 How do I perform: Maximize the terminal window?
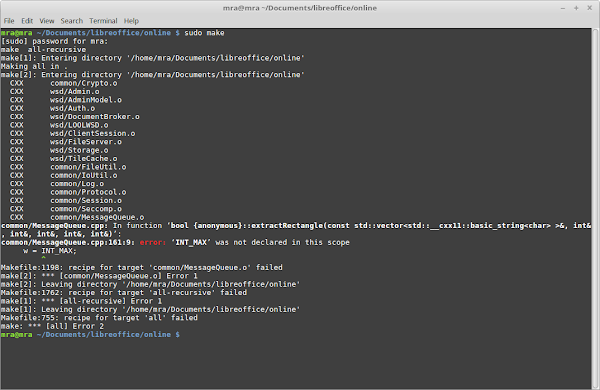click(x=576, y=8)
